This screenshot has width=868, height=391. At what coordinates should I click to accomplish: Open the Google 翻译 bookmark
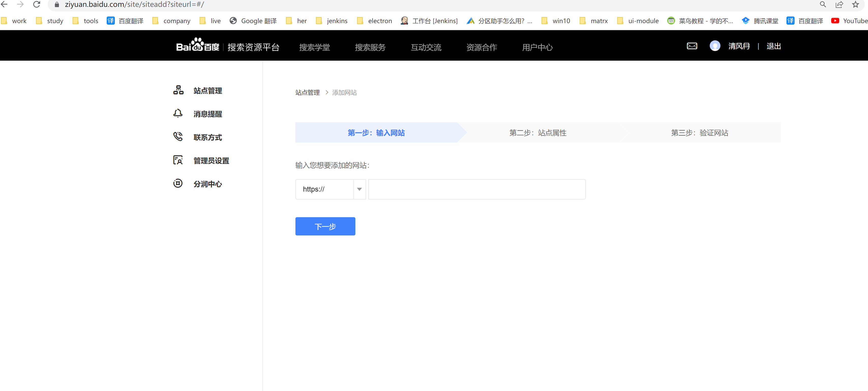(253, 21)
